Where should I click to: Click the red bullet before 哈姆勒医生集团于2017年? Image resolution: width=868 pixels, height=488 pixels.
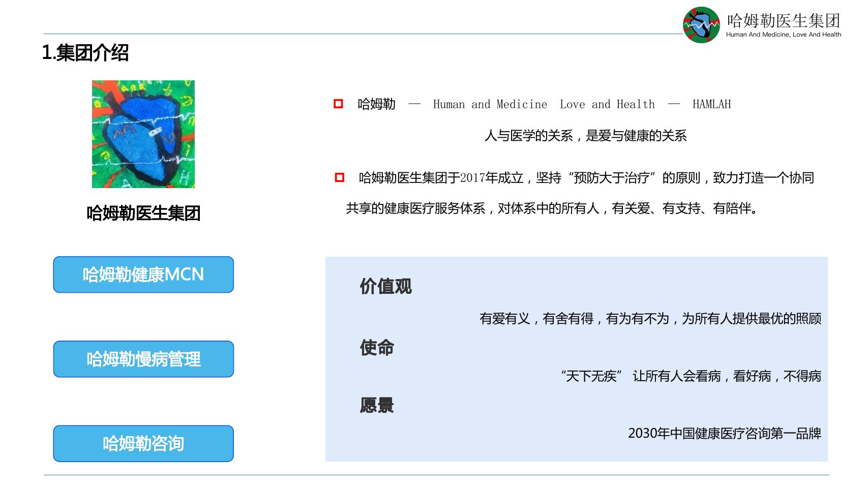[x=340, y=177]
